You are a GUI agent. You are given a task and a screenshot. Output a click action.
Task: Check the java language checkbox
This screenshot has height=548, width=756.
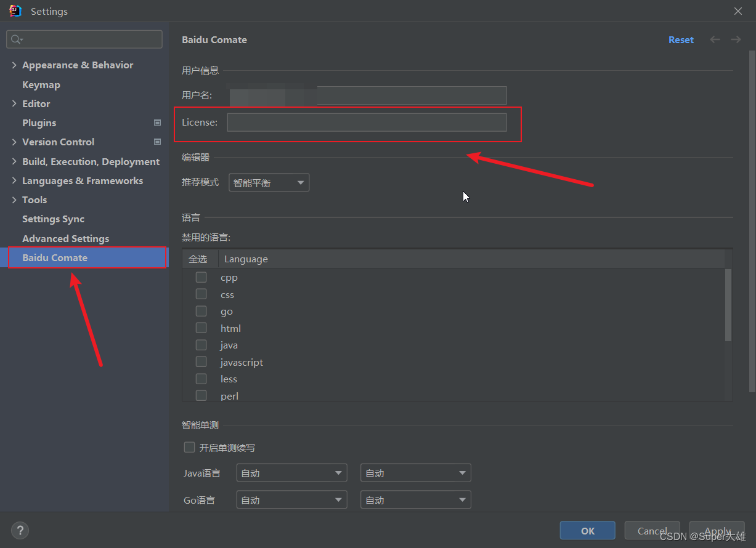201,345
